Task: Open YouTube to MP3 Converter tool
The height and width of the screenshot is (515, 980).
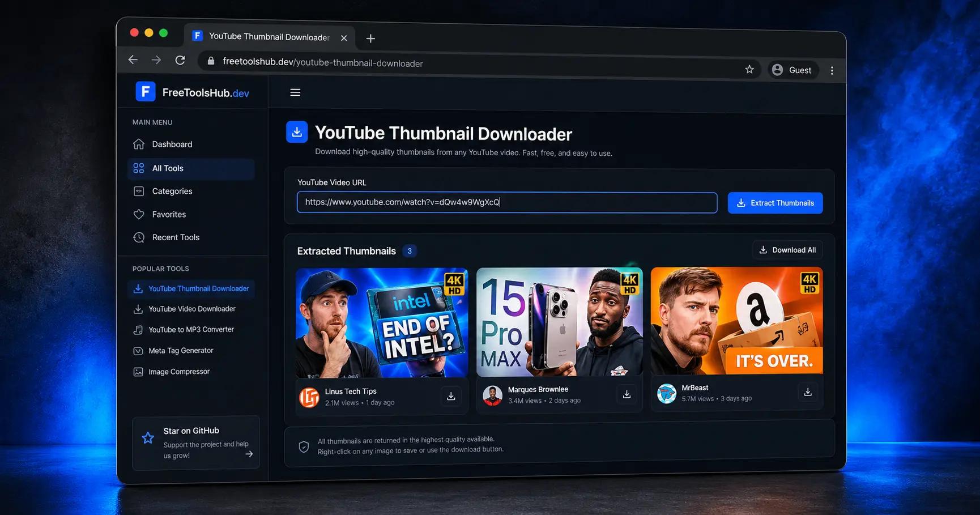Action: click(191, 330)
